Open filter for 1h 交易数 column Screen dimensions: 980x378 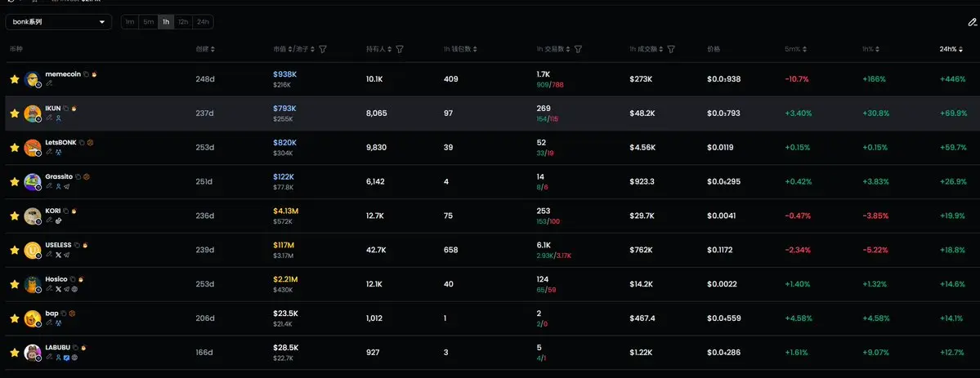(578, 49)
